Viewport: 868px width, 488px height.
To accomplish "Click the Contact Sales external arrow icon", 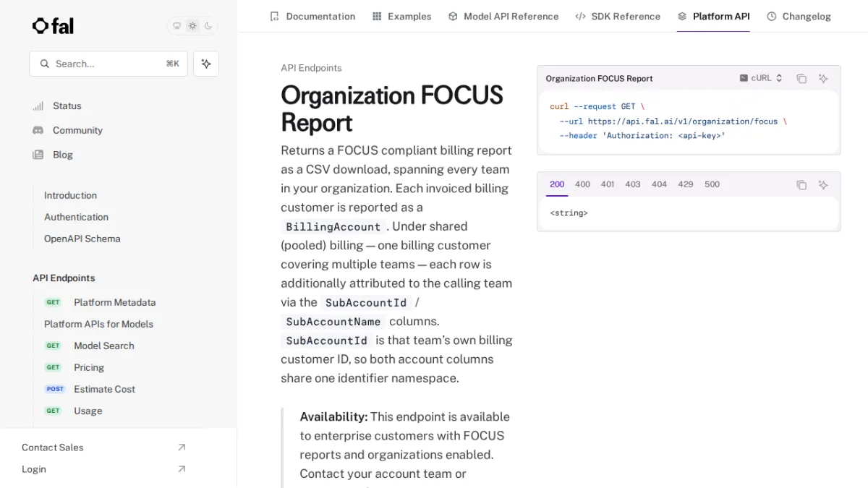I will (x=182, y=448).
